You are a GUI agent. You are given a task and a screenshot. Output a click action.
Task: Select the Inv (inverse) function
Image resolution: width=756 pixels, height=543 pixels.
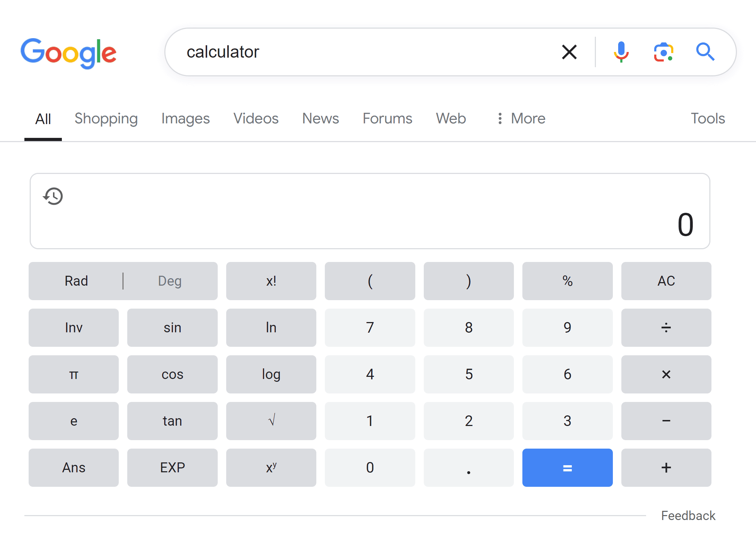74,328
